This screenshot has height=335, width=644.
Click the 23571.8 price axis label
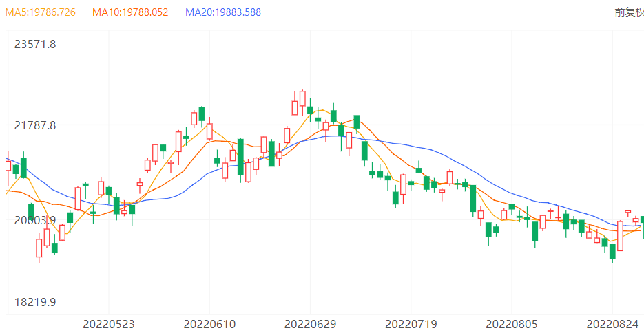[35, 45]
